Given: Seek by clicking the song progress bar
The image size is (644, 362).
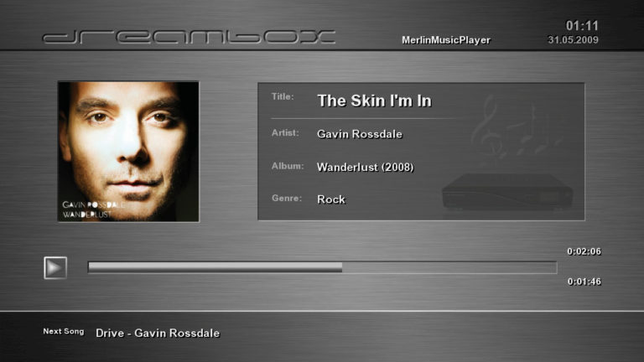Looking at the screenshot, I should (x=322, y=267).
